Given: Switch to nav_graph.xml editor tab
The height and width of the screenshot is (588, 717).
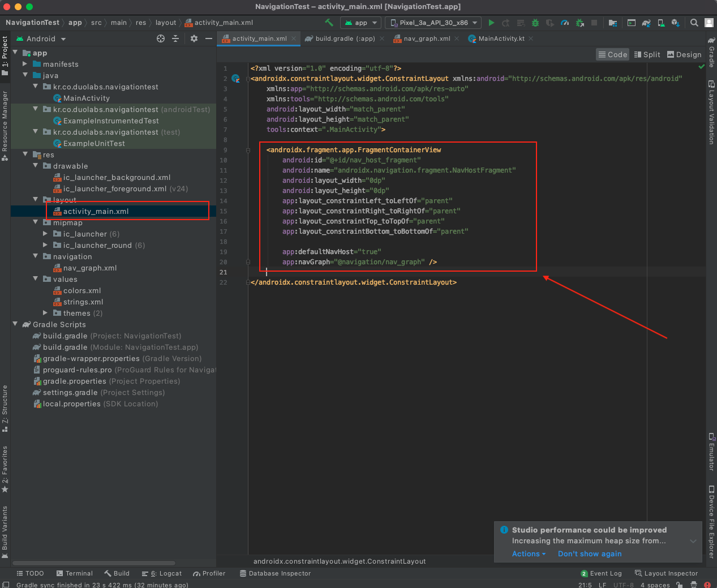Looking at the screenshot, I should (x=427, y=38).
